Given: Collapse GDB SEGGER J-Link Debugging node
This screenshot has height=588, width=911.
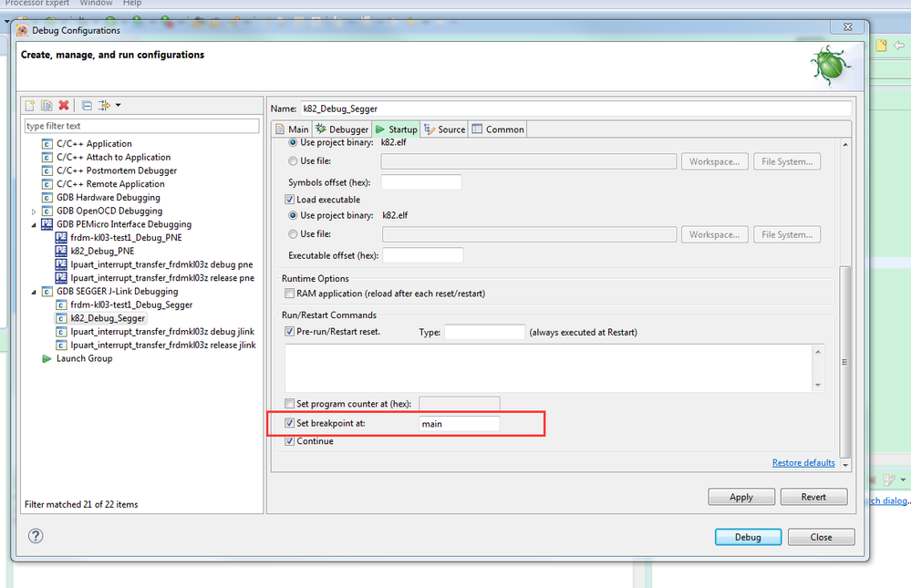Looking at the screenshot, I should tap(34, 292).
